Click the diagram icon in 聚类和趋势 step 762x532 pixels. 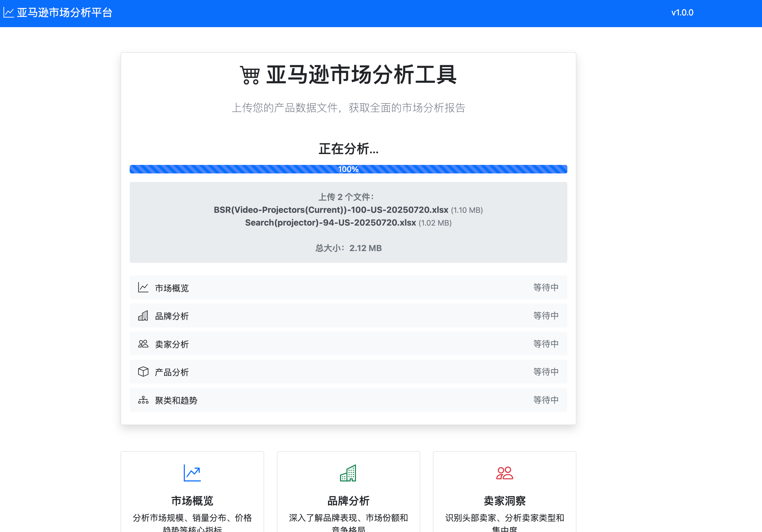143,400
